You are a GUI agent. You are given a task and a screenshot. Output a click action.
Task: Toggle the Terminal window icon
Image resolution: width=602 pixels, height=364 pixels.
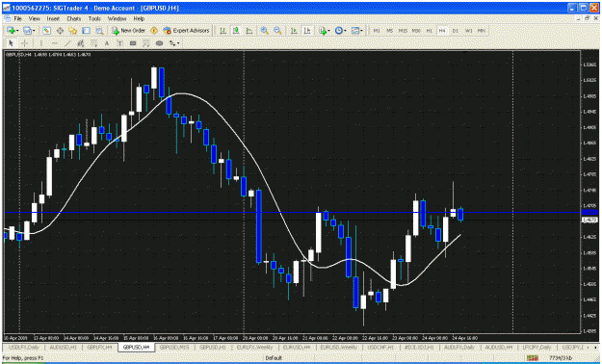click(86, 31)
